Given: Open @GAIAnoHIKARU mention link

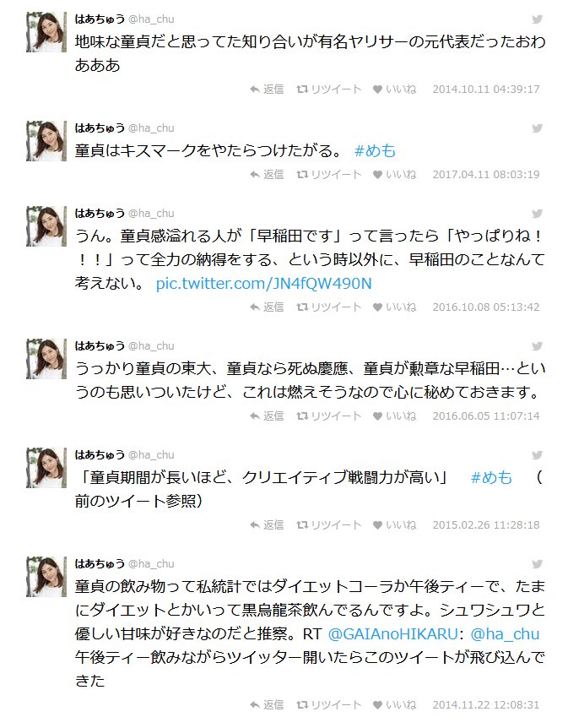Looking at the screenshot, I should 393,634.
